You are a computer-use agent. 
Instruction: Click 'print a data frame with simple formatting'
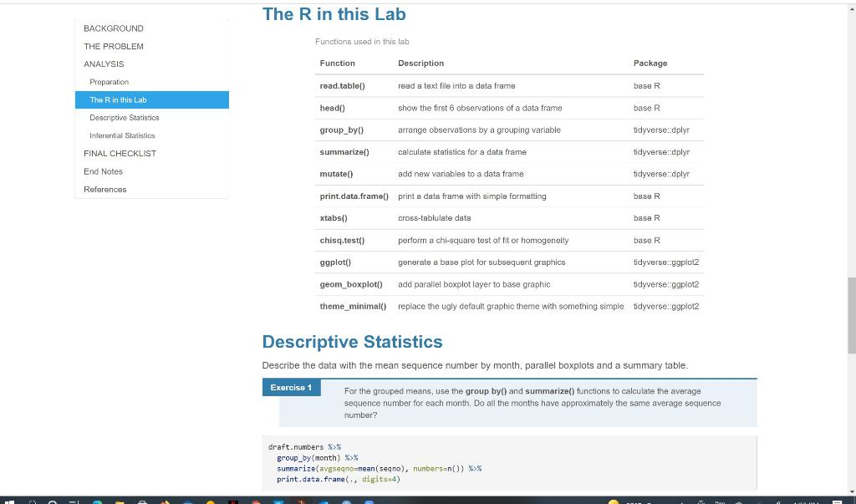pos(472,196)
